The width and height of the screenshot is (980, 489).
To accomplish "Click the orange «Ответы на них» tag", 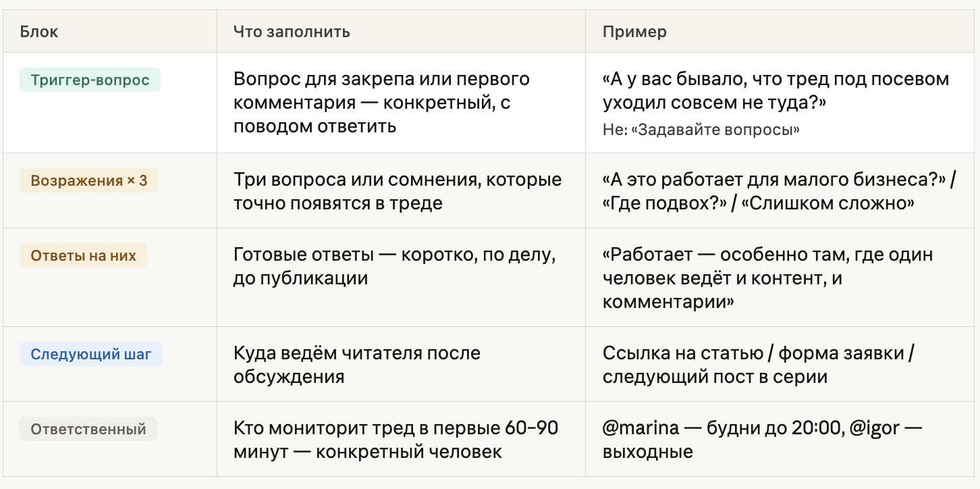I will 83,255.
